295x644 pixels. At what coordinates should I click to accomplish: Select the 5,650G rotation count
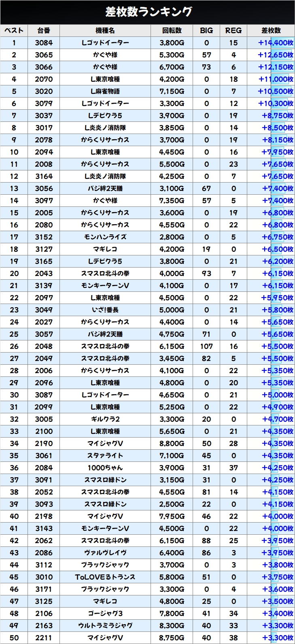(172, 431)
